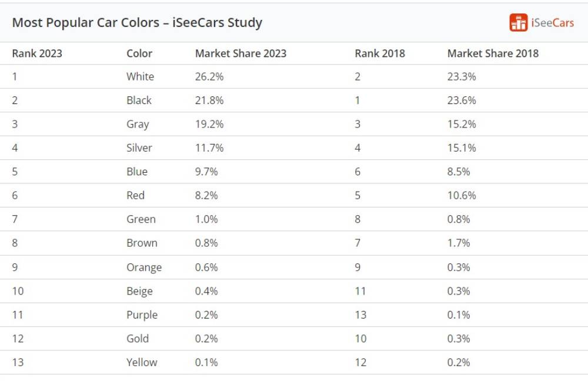Select the Orange color cell
Image resolution: width=588 pixels, height=392 pixels.
pos(144,267)
